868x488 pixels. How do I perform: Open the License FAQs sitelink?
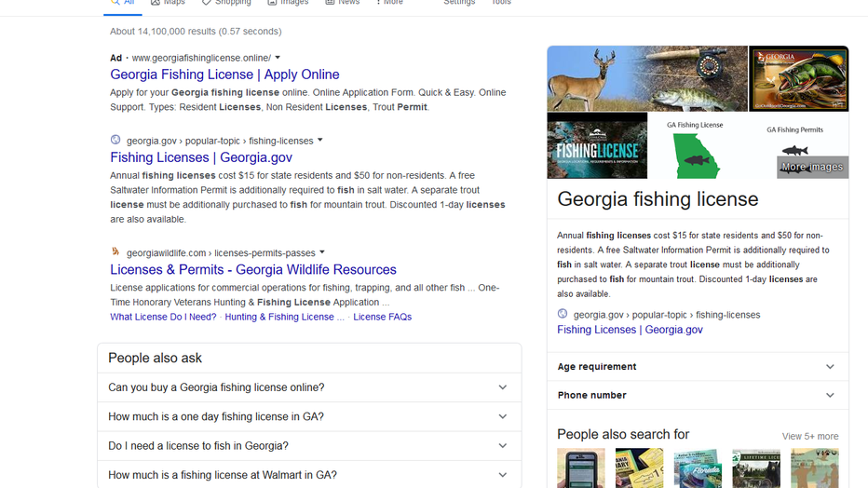pos(383,317)
